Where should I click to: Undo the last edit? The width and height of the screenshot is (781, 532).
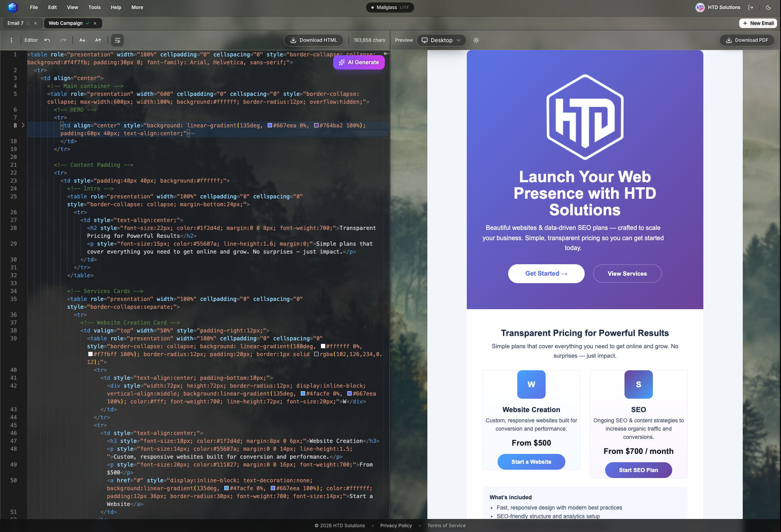[x=47, y=40]
